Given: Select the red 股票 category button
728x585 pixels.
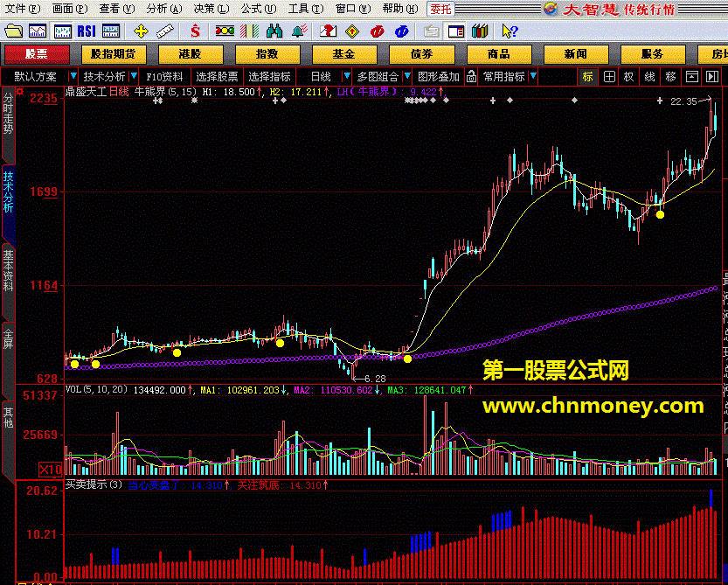Looking at the screenshot, I should tap(37, 54).
